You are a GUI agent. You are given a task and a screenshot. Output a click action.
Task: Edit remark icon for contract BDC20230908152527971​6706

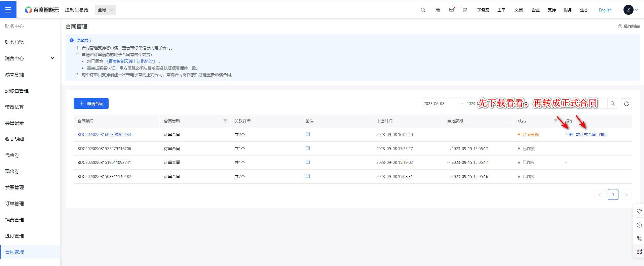coord(307,148)
